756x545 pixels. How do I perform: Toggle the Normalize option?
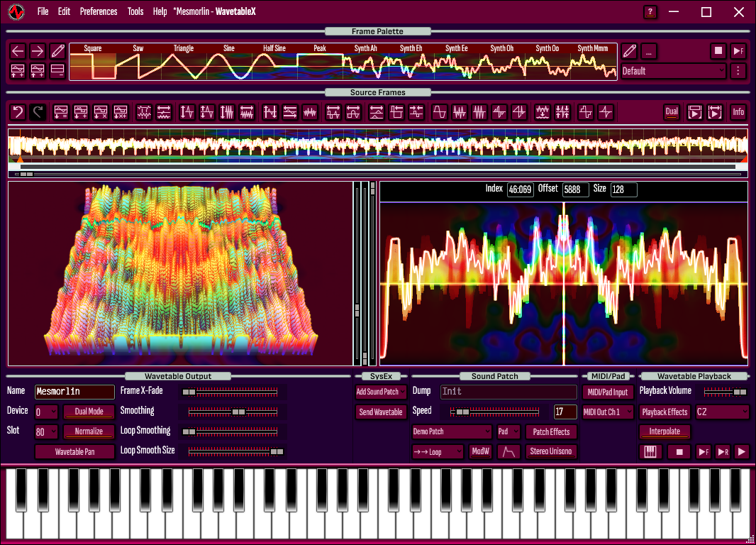[x=89, y=431]
